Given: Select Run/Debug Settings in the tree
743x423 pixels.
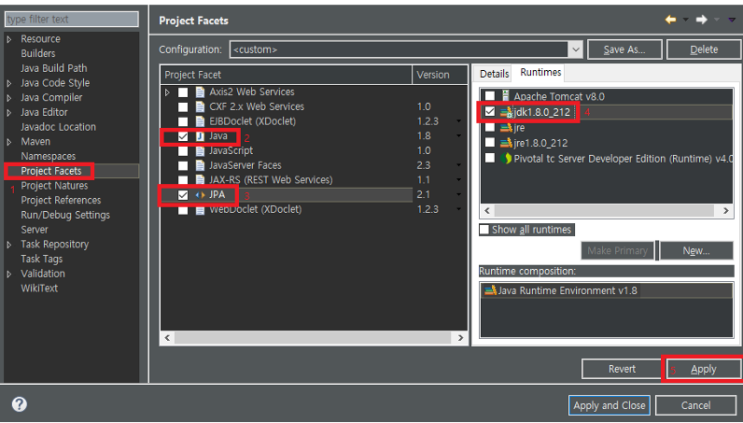Looking at the screenshot, I should click(x=65, y=215).
